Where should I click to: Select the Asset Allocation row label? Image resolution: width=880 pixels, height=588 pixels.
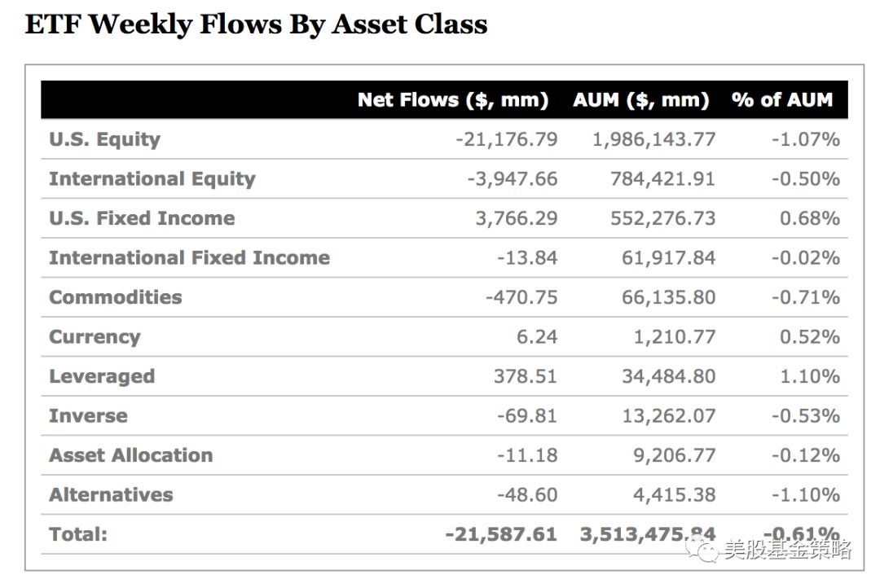pyautogui.click(x=130, y=455)
